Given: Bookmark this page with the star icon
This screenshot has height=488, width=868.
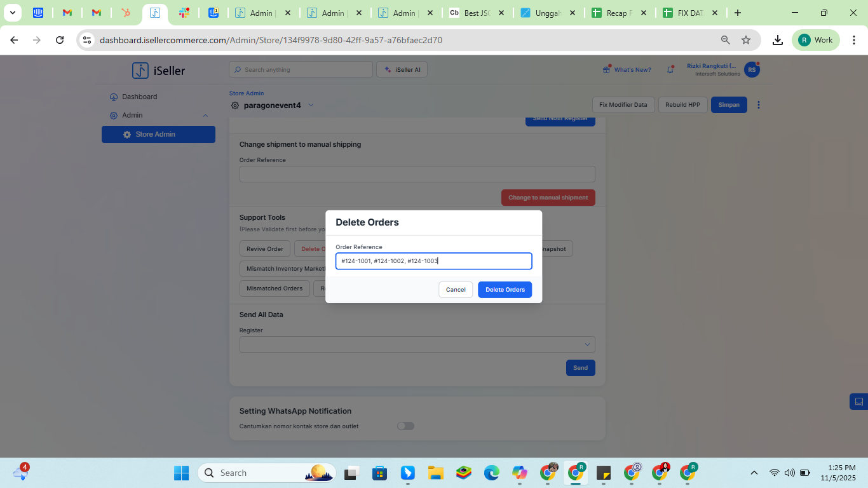Looking at the screenshot, I should (746, 40).
